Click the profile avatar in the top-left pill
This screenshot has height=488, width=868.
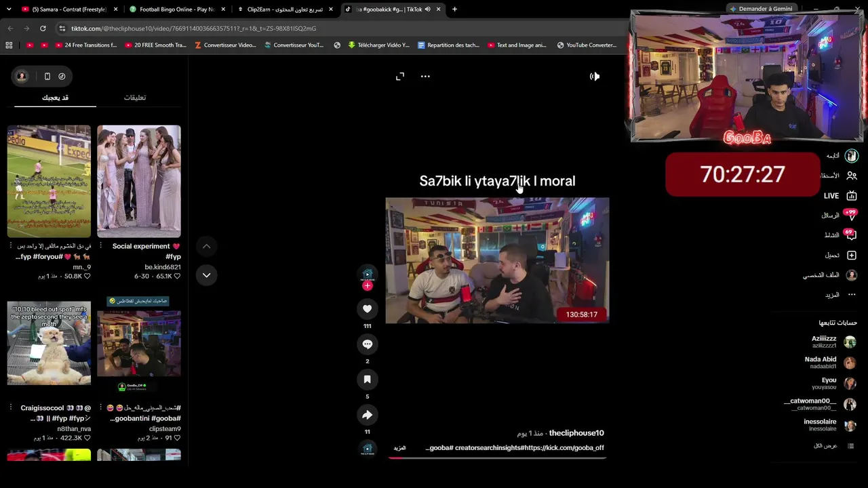[x=22, y=77]
